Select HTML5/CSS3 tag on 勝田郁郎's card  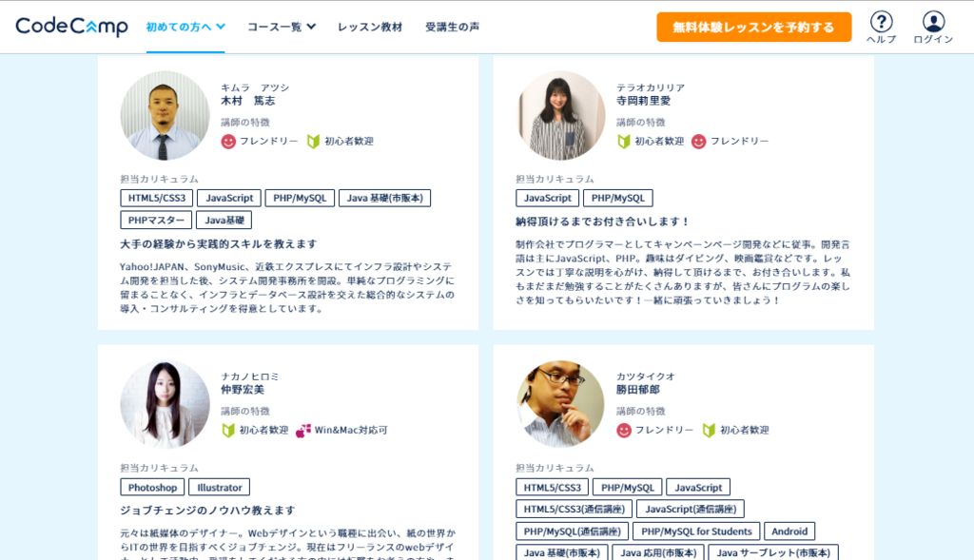point(553,488)
